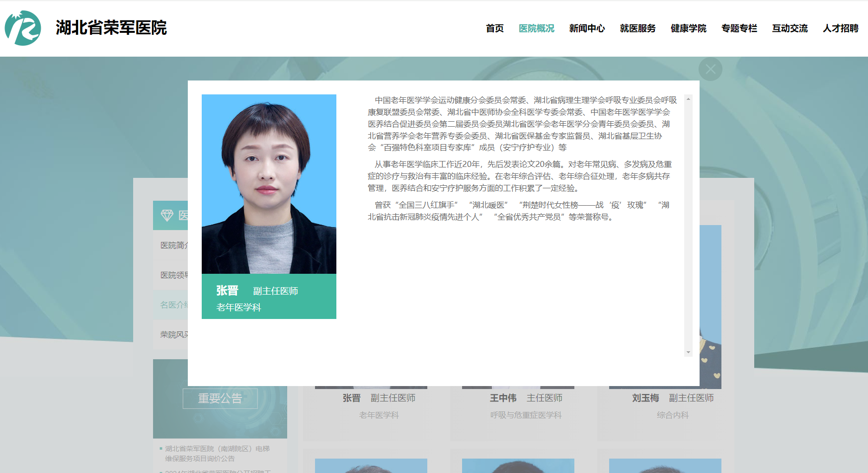Image resolution: width=868 pixels, height=473 pixels.
Task: Open the 人才招聘 menu
Action: point(841,28)
